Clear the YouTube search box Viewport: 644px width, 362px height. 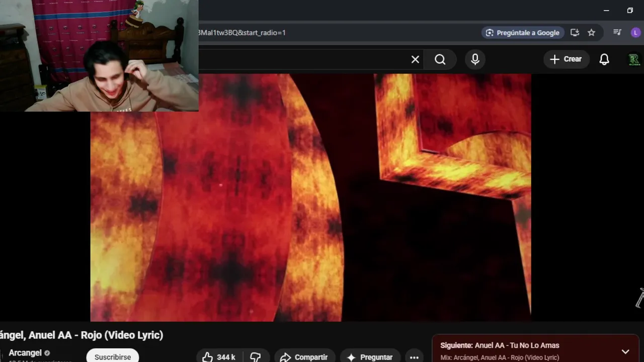[x=415, y=59]
